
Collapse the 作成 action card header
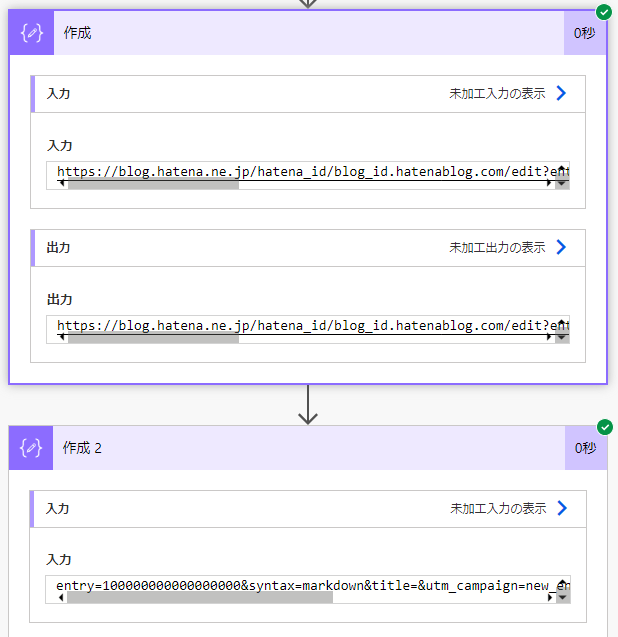click(308, 33)
